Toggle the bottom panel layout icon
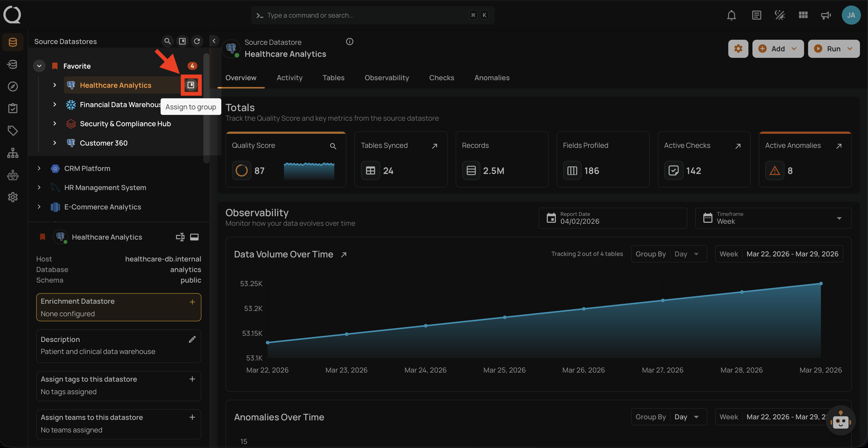Screen dimensions: 868x448 (x=194, y=237)
